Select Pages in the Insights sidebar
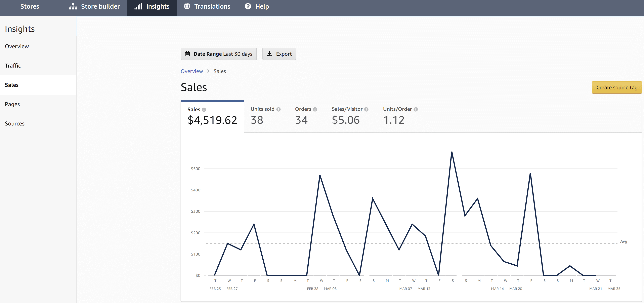This screenshot has height=303, width=644. pyautogui.click(x=12, y=104)
